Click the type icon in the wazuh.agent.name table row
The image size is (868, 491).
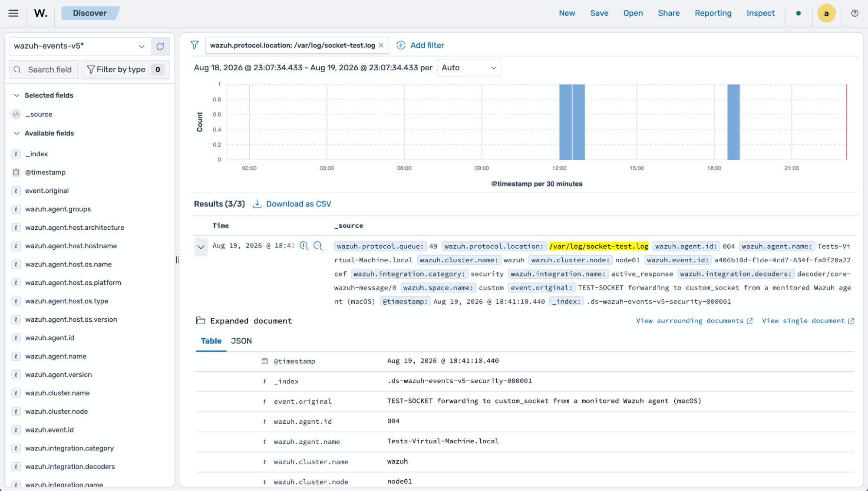pyautogui.click(x=264, y=442)
